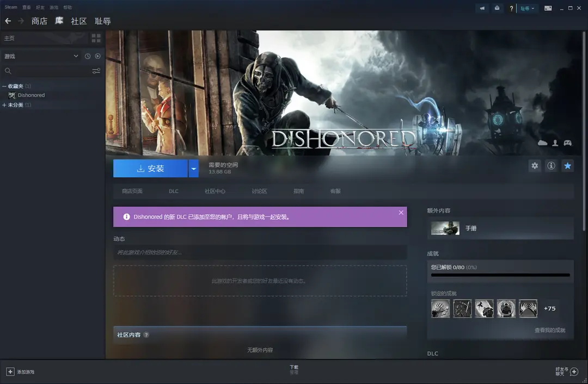
Task: Open 查看我的成就 link
Action: [550, 330]
